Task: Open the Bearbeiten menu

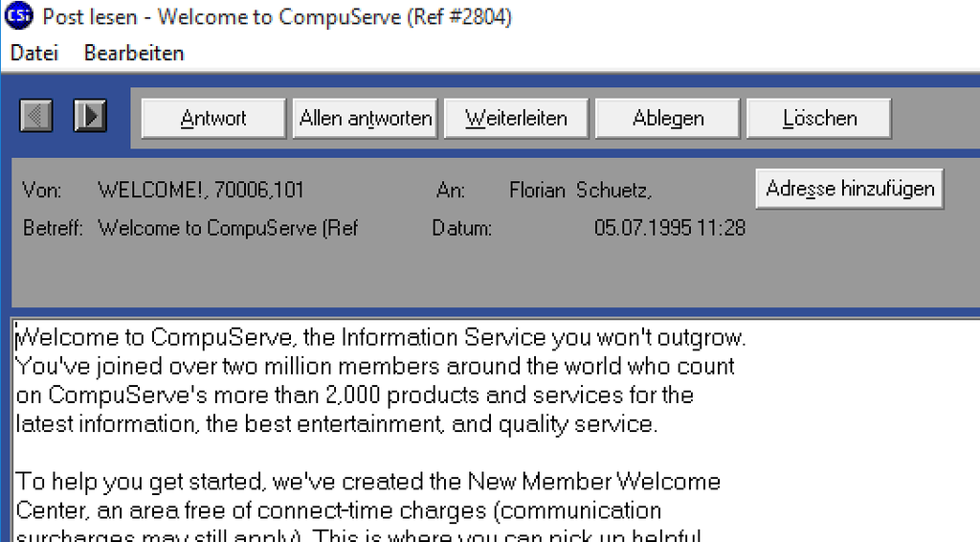Action: click(134, 54)
